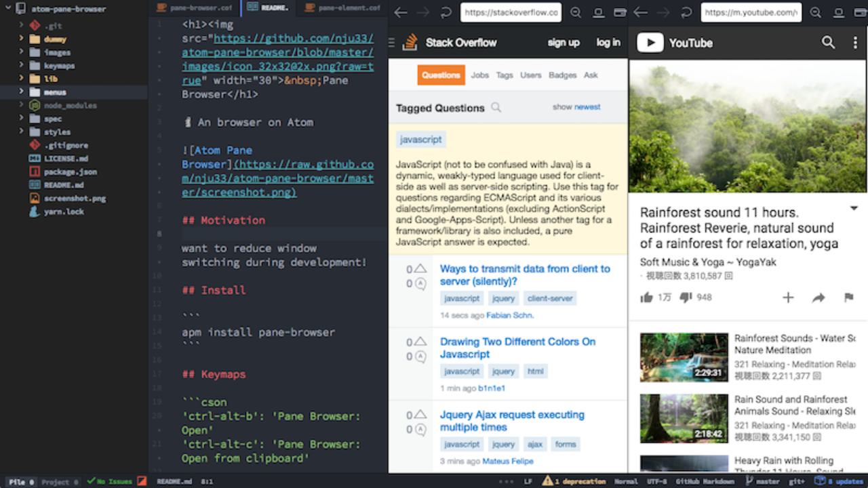Click the 'log in' link on Stack Overflow
868x488 pixels.
point(608,43)
